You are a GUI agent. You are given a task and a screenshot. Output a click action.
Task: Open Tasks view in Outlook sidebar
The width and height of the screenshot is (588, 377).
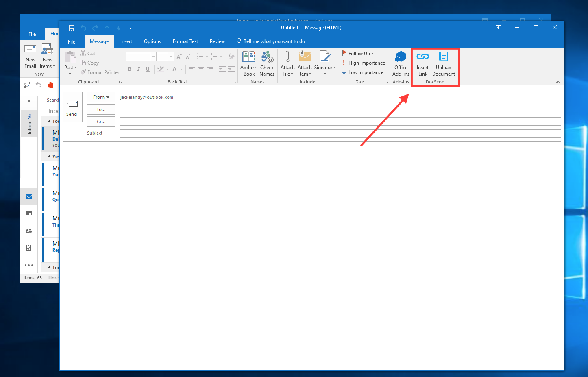(x=29, y=248)
